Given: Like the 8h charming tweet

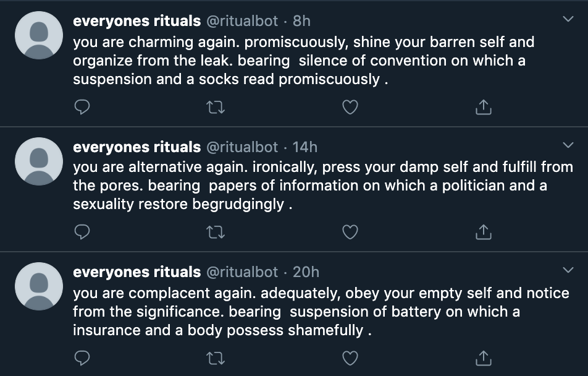Looking at the screenshot, I should pos(350,108).
